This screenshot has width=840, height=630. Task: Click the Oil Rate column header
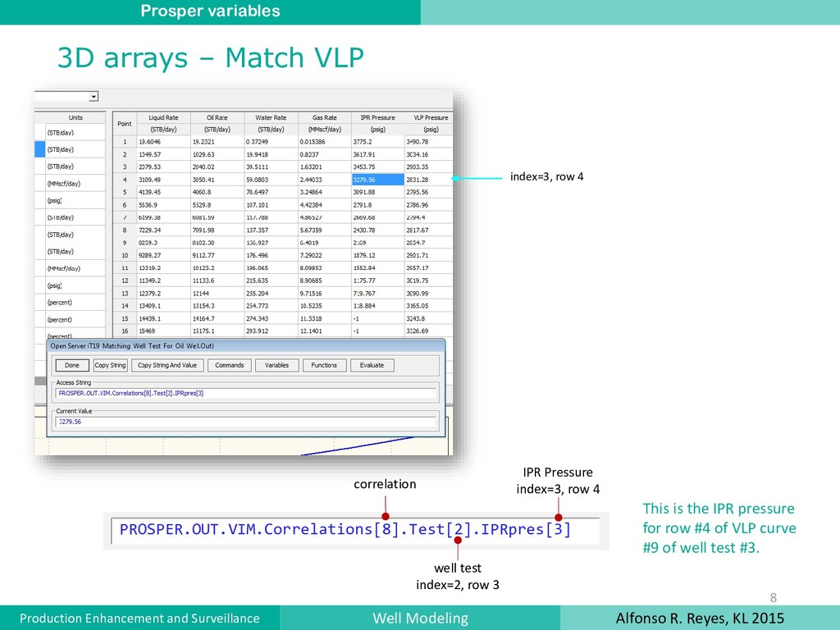(217, 118)
